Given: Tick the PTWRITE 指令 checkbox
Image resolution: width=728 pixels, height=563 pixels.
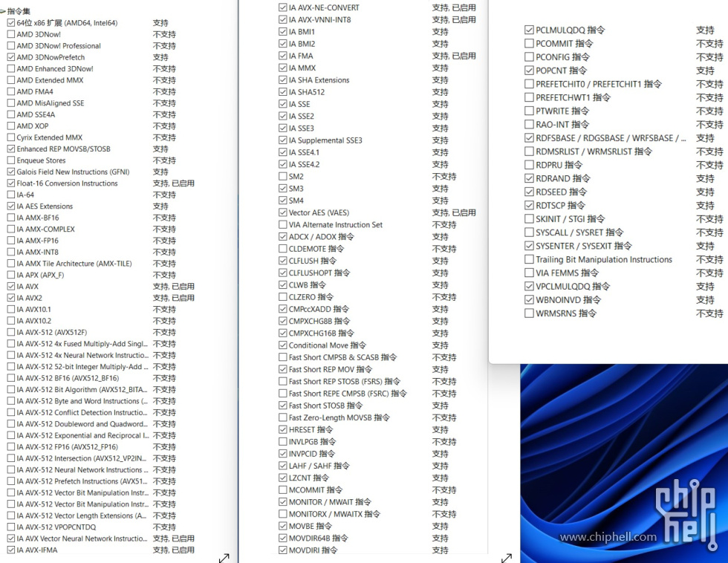Looking at the screenshot, I should click(x=529, y=111).
